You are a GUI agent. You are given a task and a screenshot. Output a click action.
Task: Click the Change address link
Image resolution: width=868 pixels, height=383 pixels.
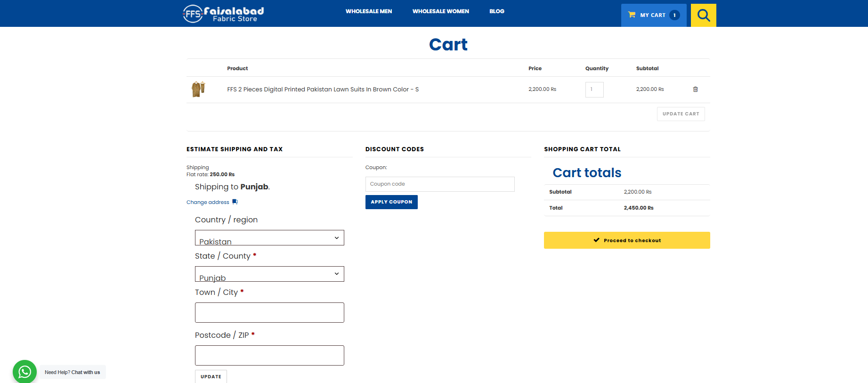[208, 203]
